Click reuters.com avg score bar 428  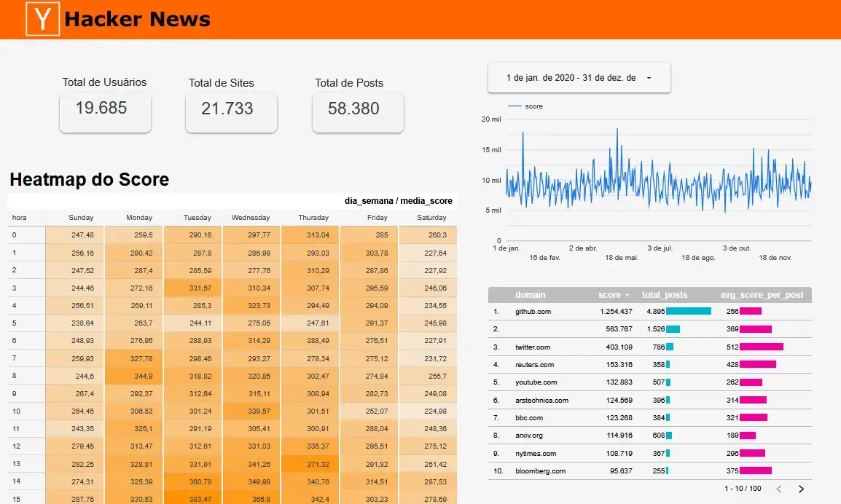(x=758, y=365)
